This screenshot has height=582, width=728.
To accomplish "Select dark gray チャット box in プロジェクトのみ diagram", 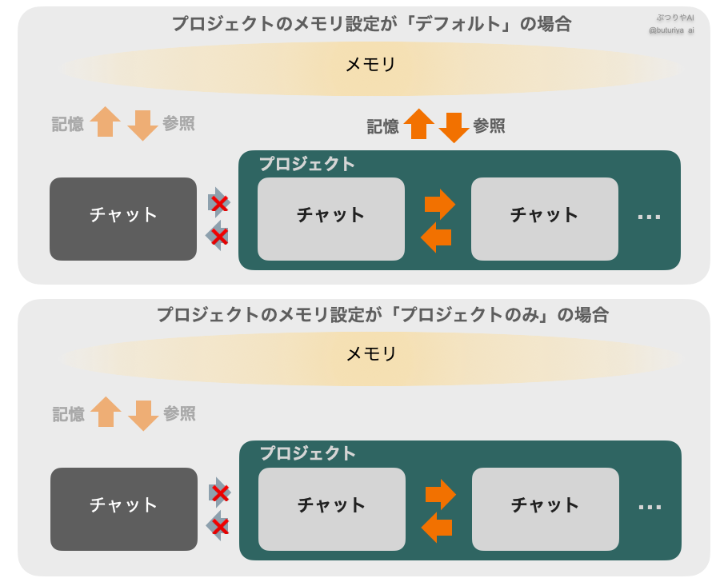I will (124, 509).
